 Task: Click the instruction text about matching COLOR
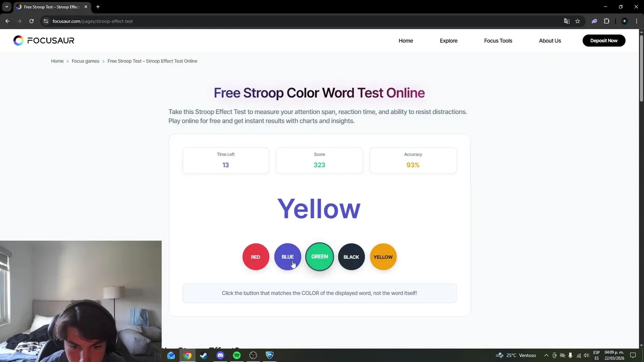(319, 293)
